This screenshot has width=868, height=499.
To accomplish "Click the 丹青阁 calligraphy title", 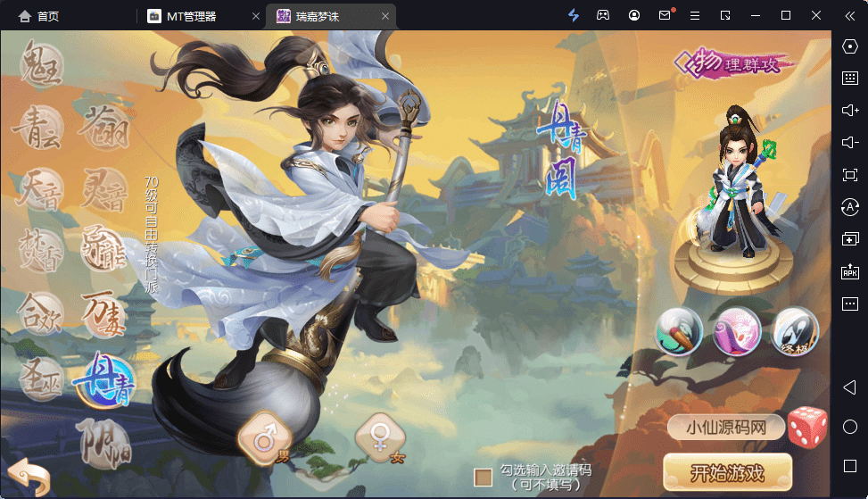I will (560, 150).
